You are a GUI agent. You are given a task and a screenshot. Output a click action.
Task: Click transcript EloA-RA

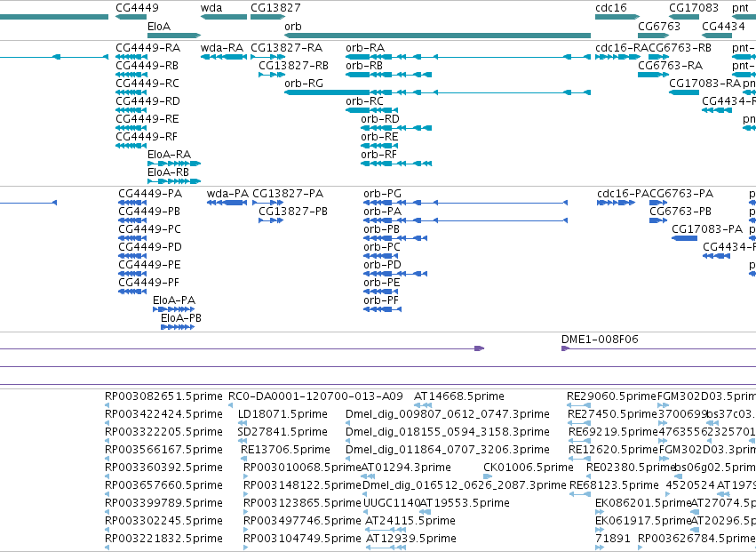click(174, 164)
